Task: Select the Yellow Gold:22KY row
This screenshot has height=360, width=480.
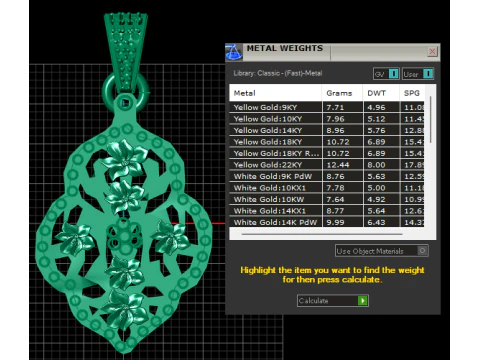Action: pos(327,165)
